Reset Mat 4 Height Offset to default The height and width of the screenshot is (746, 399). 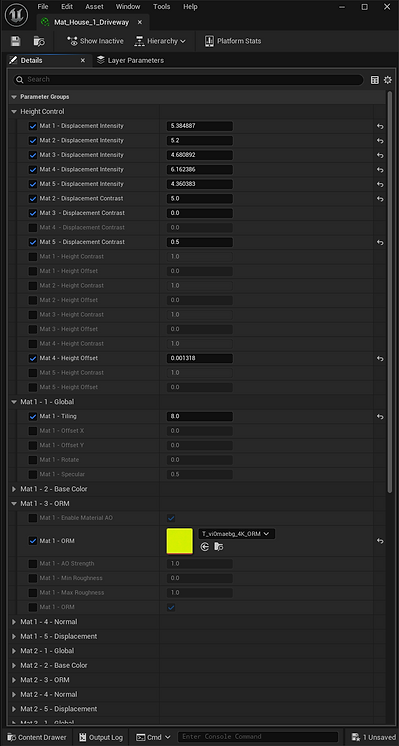tap(380, 358)
